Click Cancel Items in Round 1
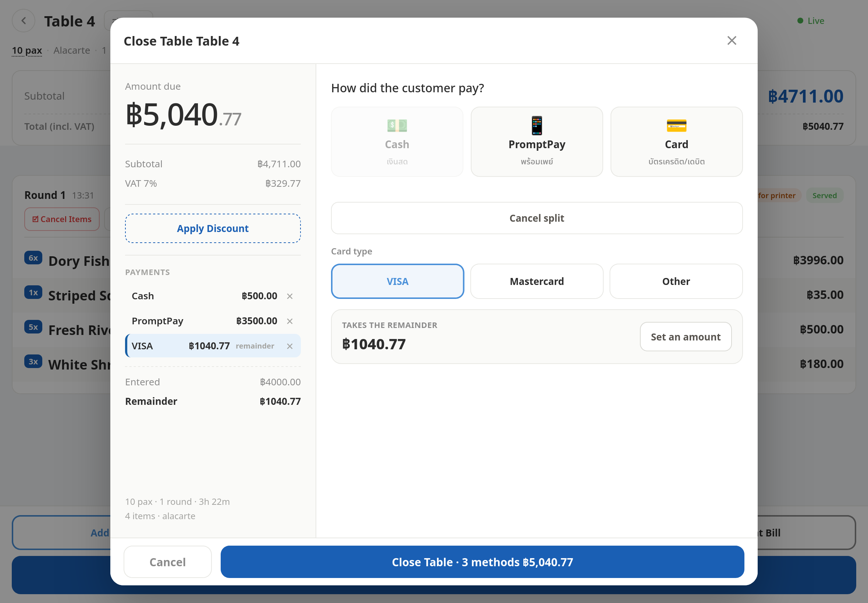This screenshot has height=603, width=868. [62, 219]
